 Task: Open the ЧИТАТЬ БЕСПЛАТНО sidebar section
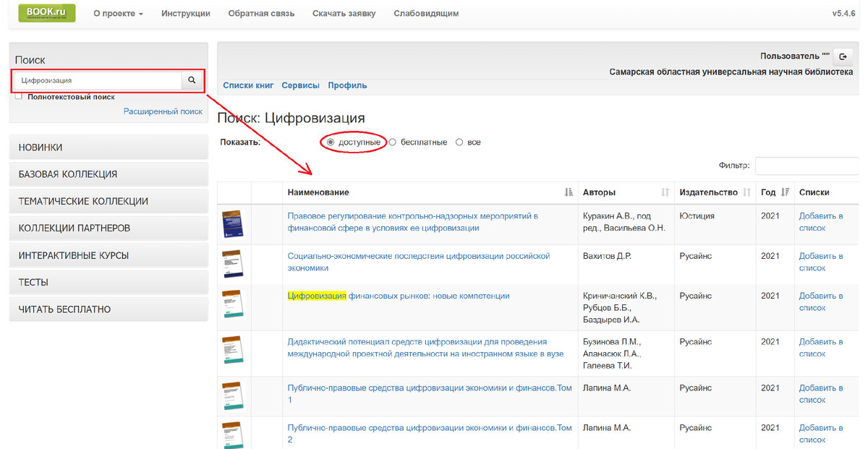(x=109, y=309)
